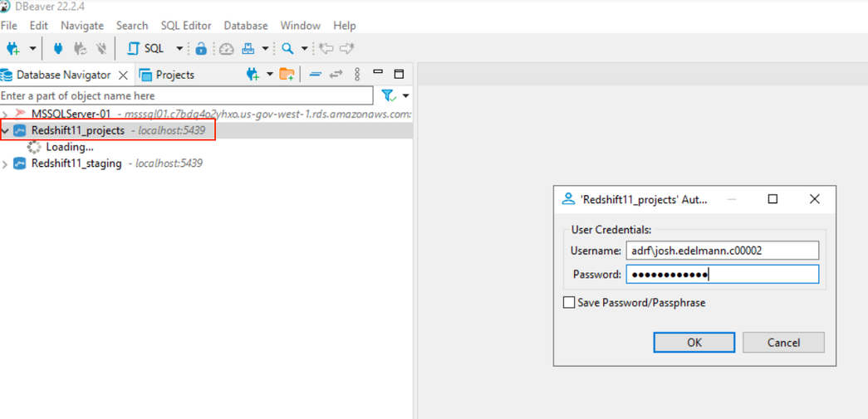This screenshot has height=419, width=868.
Task: Click New Connection icon in Navigator panel toolbar
Action: [x=253, y=74]
